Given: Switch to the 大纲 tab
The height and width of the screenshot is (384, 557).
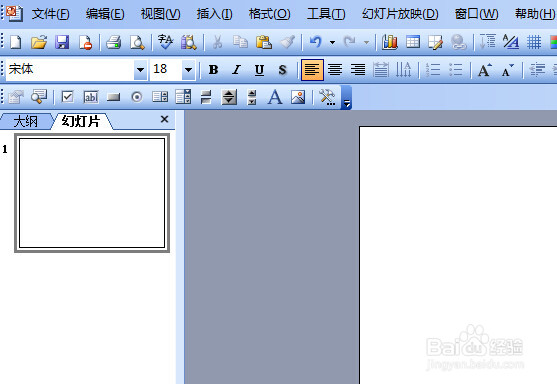Looking at the screenshot, I should [26, 122].
